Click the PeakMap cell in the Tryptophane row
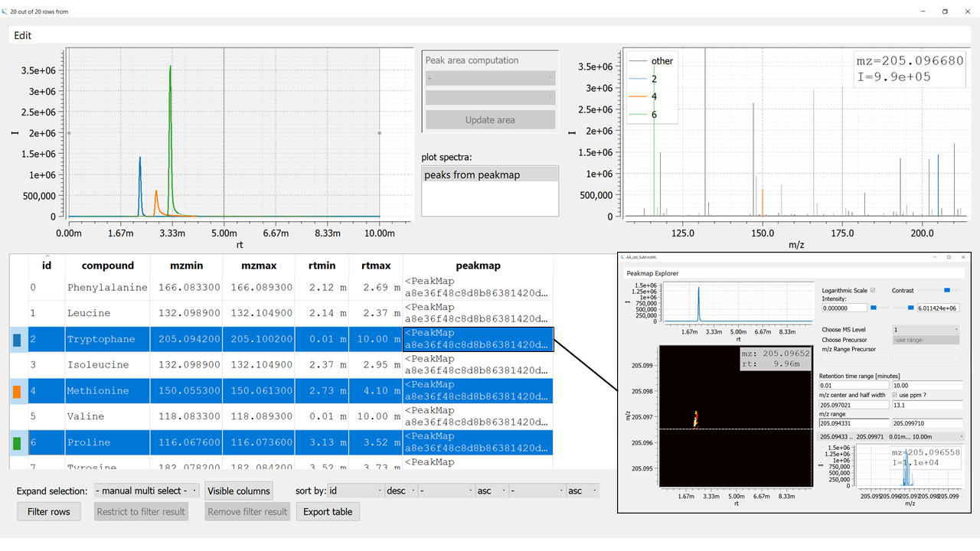 [478, 339]
